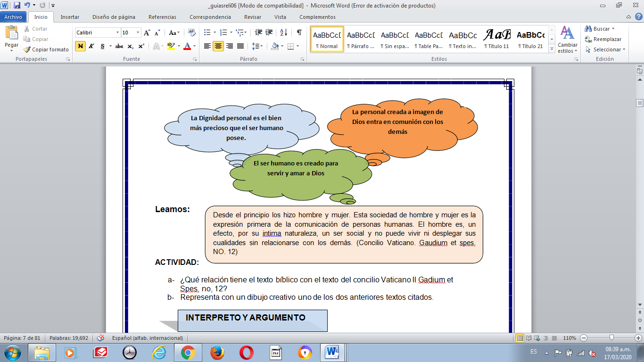Toggle Underline (S) formatting
644x362 pixels.
pos(103,46)
